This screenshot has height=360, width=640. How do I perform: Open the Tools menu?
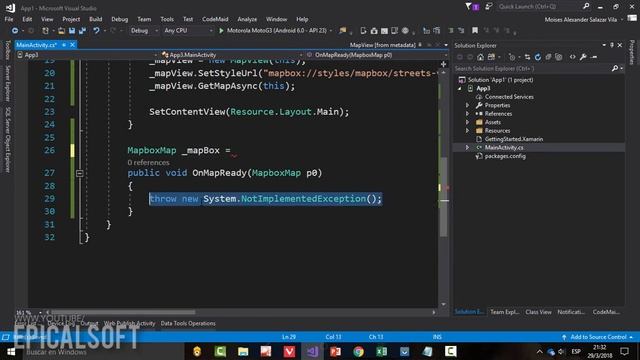pos(167,19)
